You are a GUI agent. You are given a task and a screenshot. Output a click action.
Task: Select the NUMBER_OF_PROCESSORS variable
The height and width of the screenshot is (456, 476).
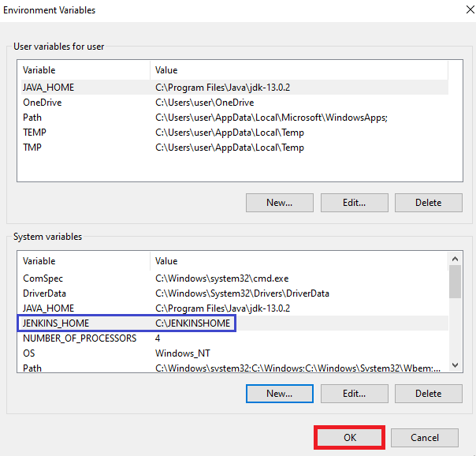pyautogui.click(x=235, y=338)
